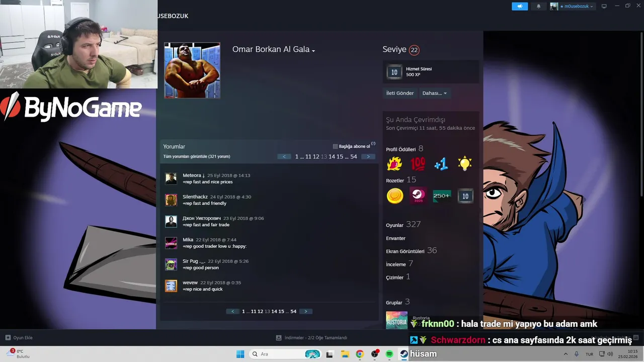Click the m0usebozuk account avatar
Image resolution: width=644 pixels, height=362 pixels.
pos(554,6)
